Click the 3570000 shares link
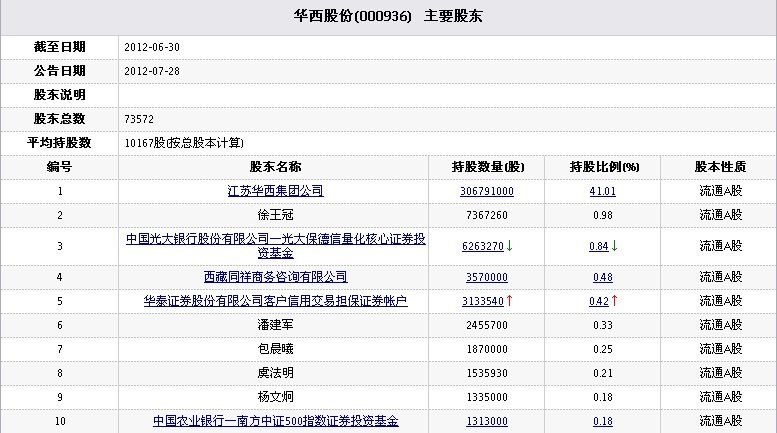Viewport: 777px width, 433px height. pos(487,277)
